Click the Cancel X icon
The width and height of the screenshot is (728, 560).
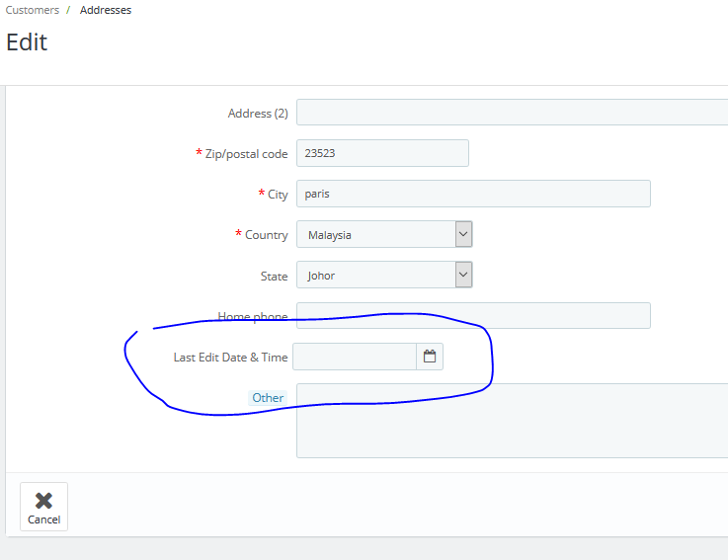tap(43, 501)
